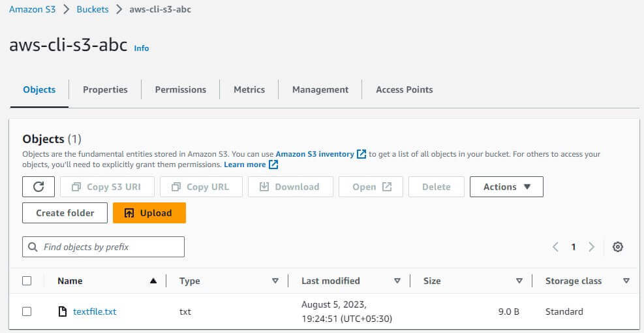Image resolution: width=644 pixels, height=333 pixels.
Task: Open the Permissions tab
Action: (x=181, y=89)
